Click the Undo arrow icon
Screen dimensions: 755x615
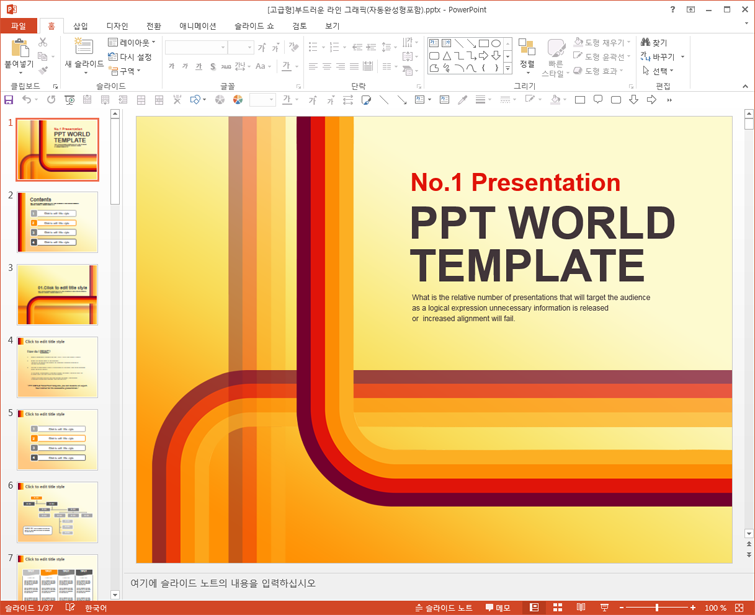(x=26, y=100)
